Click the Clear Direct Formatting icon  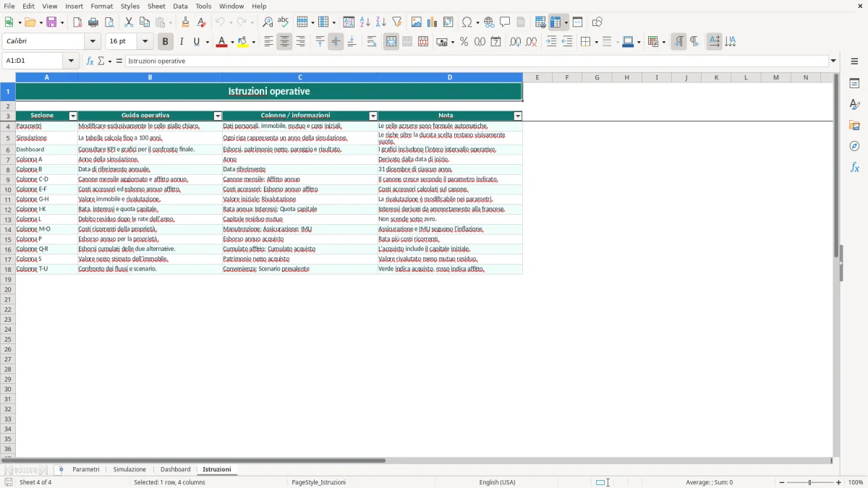[202, 22]
